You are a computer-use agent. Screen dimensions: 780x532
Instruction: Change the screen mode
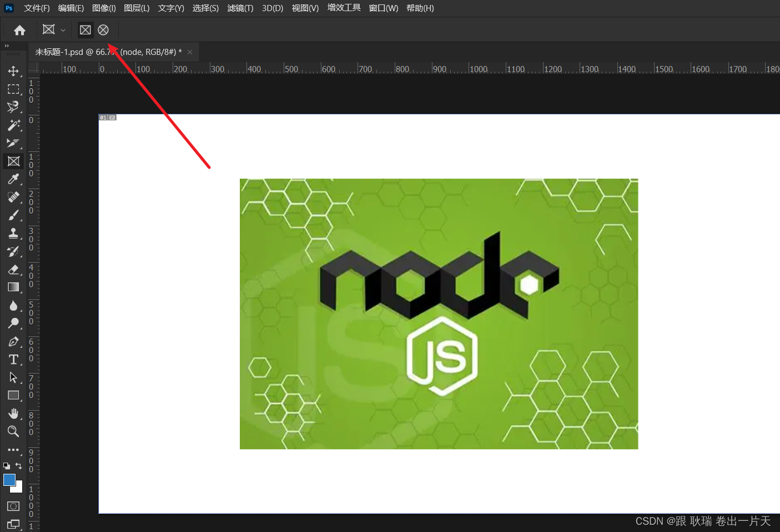13,524
